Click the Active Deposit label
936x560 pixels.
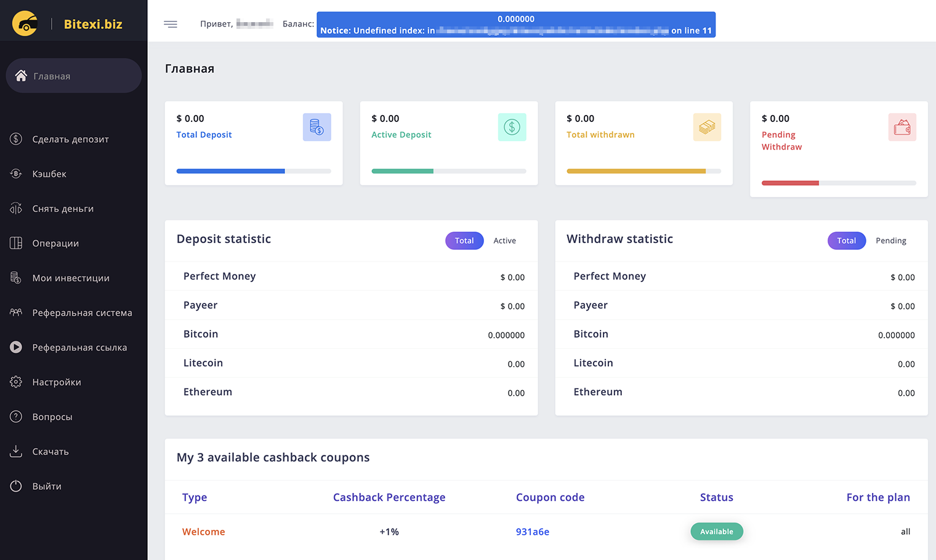[x=401, y=135]
